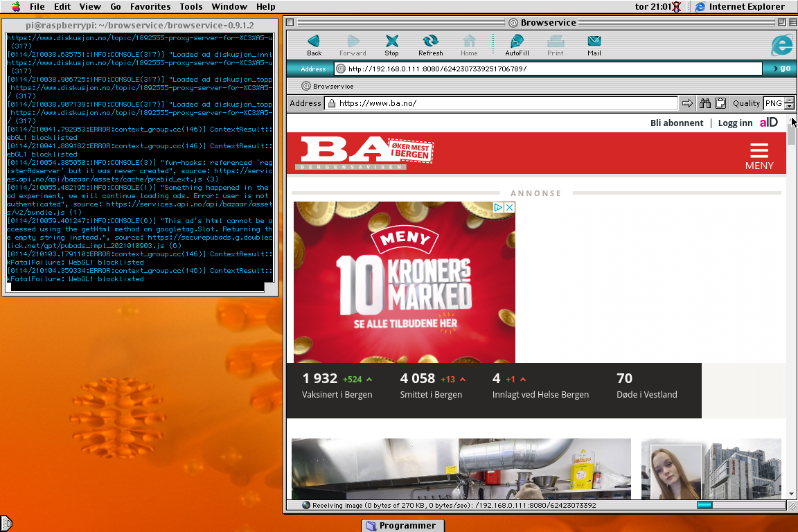Viewport: 798px width, 532px height.
Task: Click 'SE ALLE TILBUDENE HER' in ad
Action: [406, 323]
